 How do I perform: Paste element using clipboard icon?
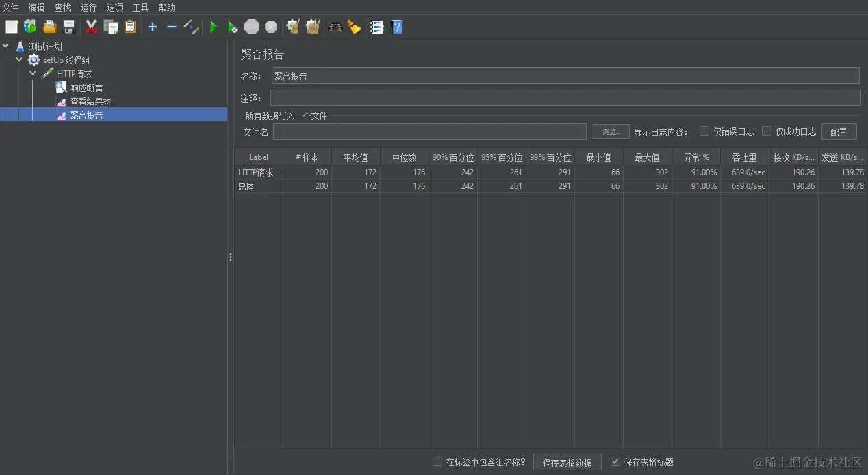point(130,27)
